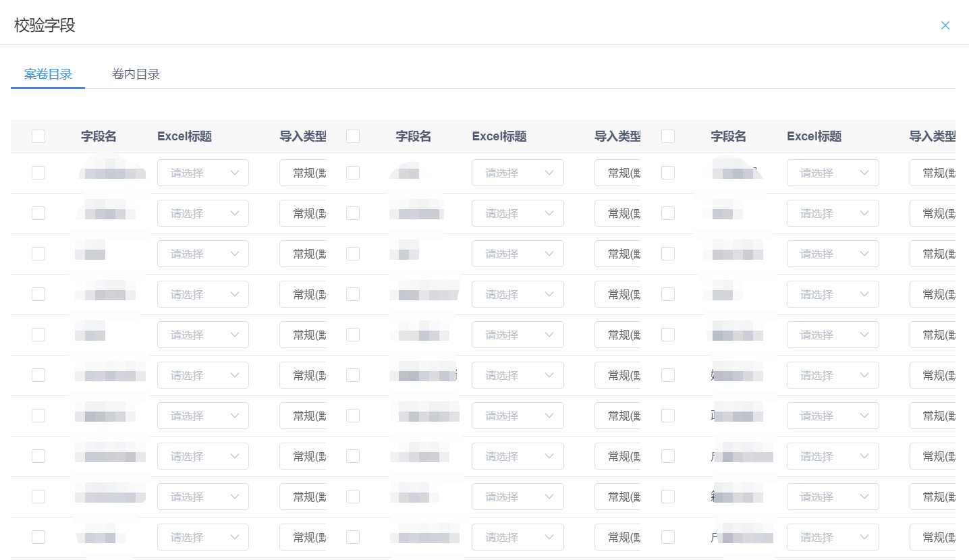
Task: Click chevron arrow of third row middle 请选择 dropdown
Action: pos(549,254)
